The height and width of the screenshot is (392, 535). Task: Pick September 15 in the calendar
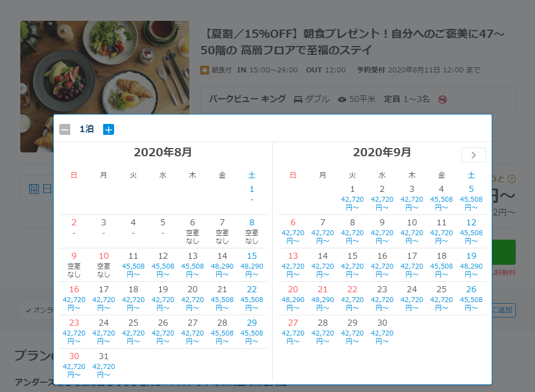coord(352,265)
